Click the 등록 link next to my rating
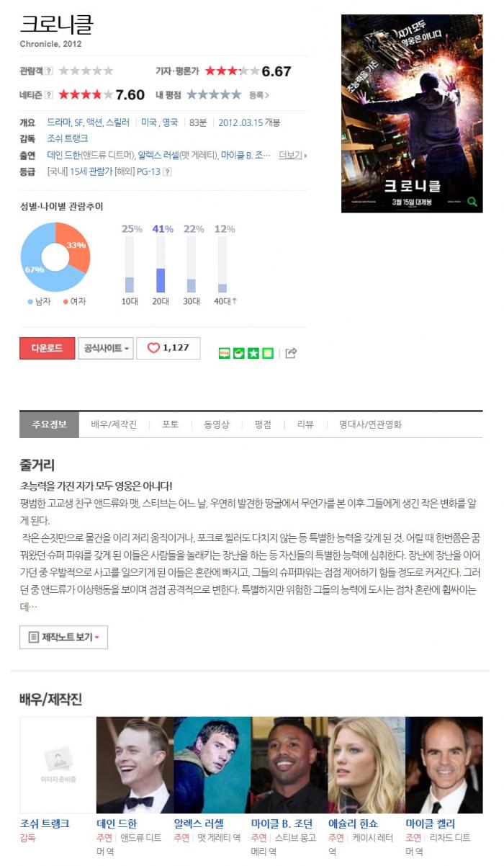 [x=258, y=94]
